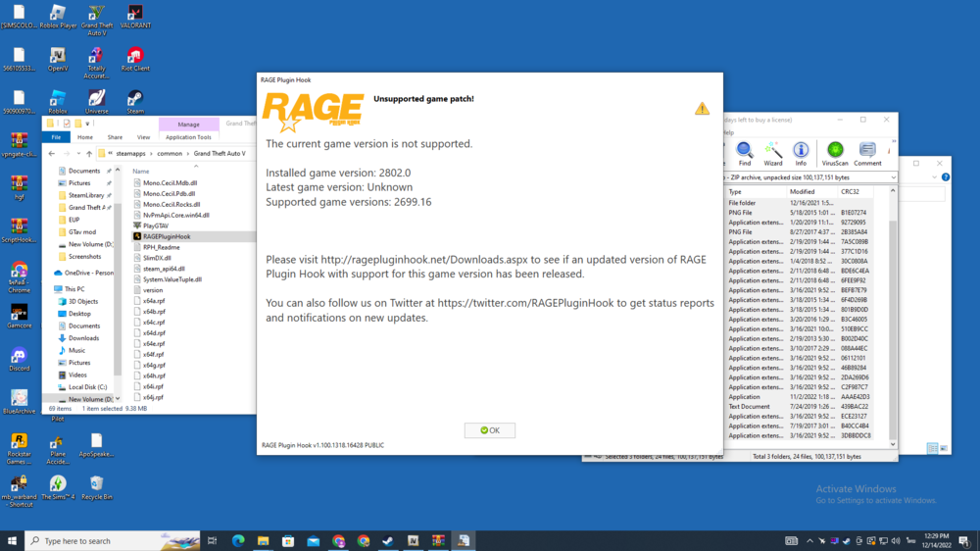
Task: Click common in the address breadcrumb
Action: pyautogui.click(x=170, y=153)
